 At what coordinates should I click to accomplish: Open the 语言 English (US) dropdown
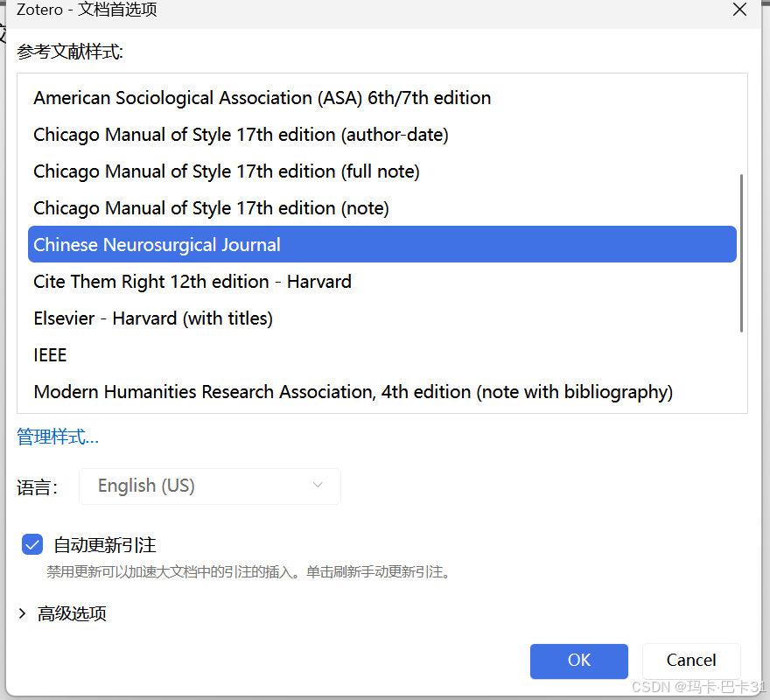pos(210,486)
